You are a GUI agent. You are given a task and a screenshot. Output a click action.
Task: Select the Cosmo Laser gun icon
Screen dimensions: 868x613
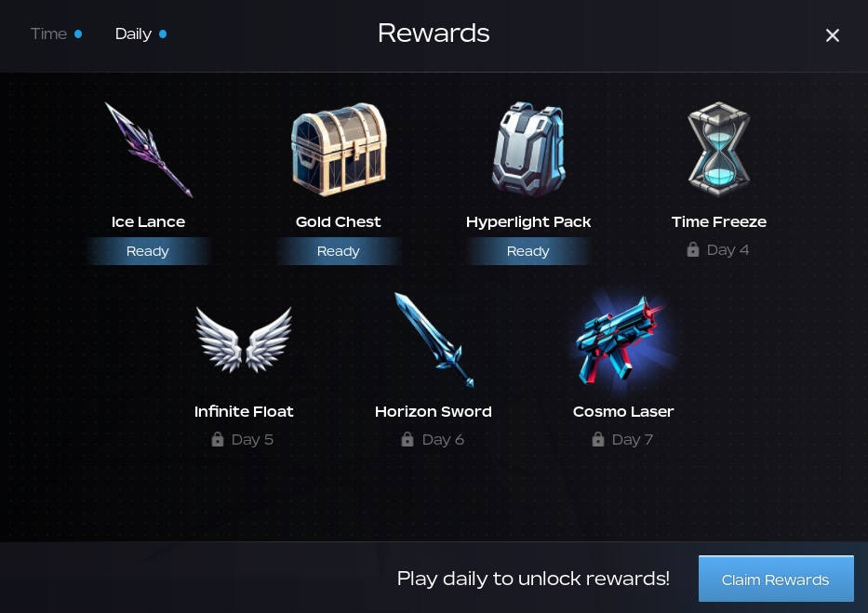(x=623, y=340)
